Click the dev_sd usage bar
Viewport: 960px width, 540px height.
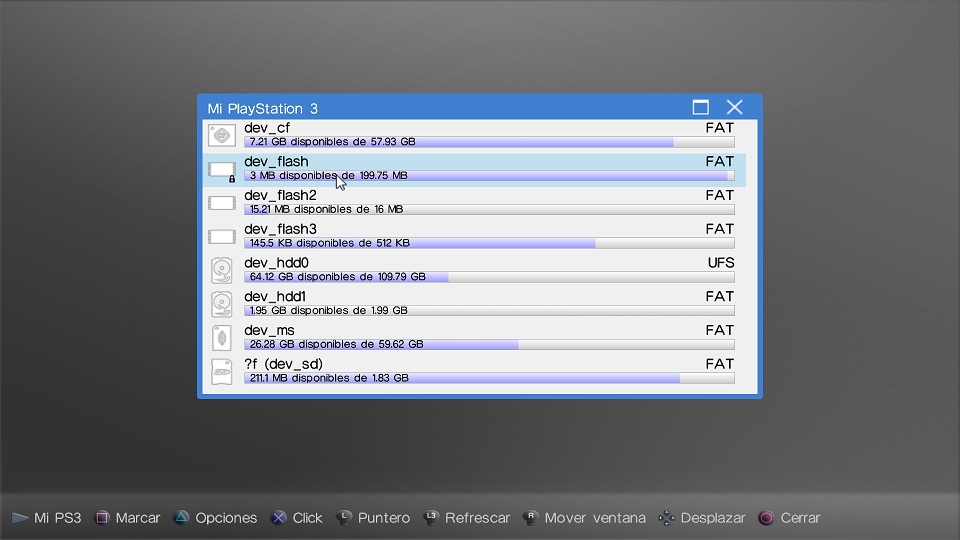pos(489,378)
